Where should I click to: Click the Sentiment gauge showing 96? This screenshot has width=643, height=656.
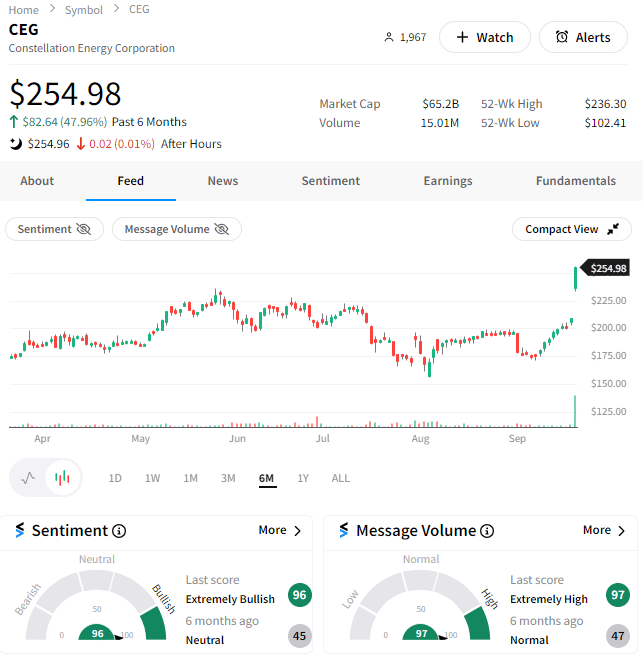[96, 605]
